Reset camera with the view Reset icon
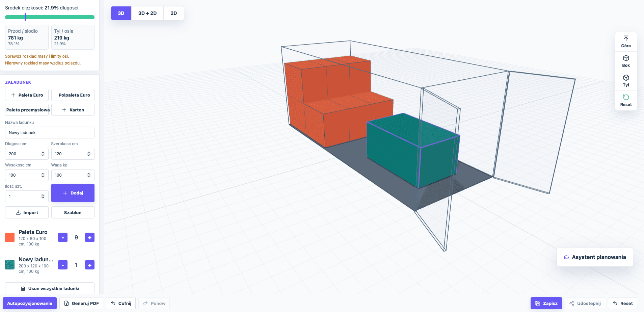Viewport: 644px width, 312px height. (x=626, y=101)
